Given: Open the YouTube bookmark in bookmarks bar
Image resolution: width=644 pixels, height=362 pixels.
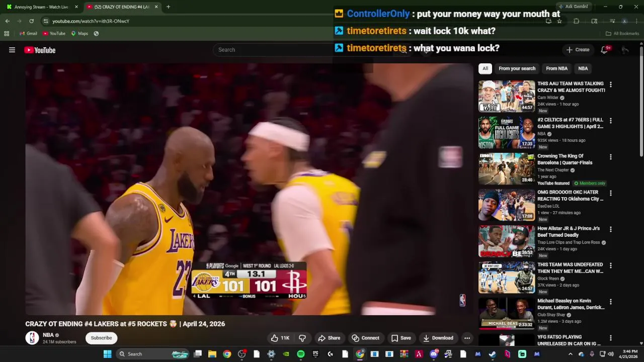Looking at the screenshot, I should (54, 33).
